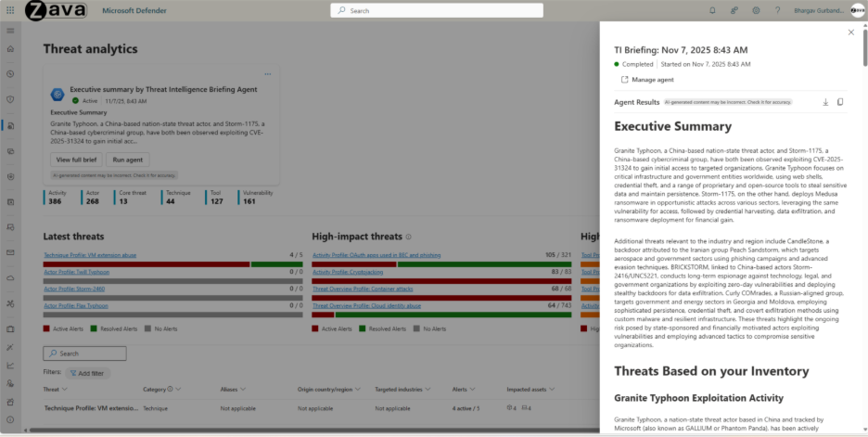The height and width of the screenshot is (437, 868).
Task: Open the shield icon in the left sidebar
Action: 10,99
